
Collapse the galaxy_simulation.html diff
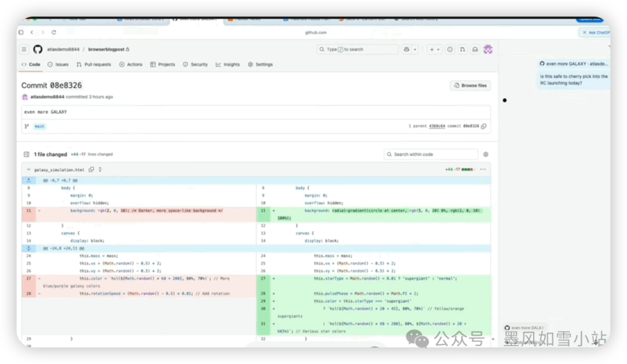tap(28, 170)
